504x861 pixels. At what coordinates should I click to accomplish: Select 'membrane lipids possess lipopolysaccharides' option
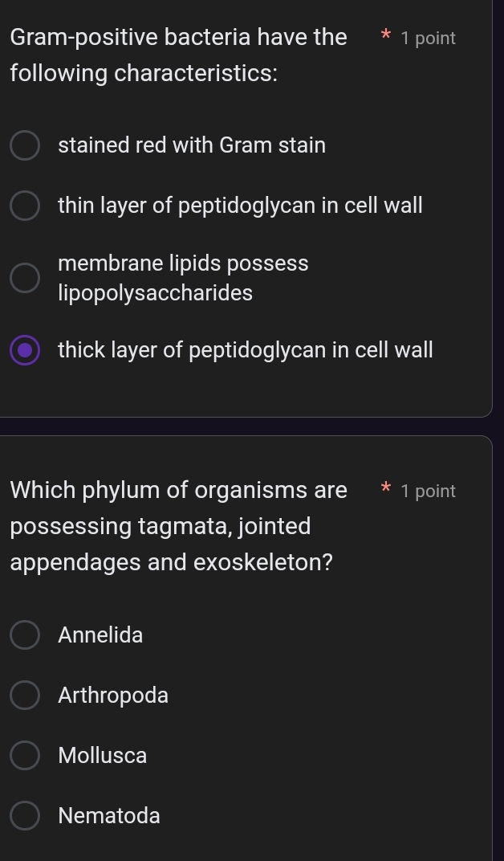[25, 278]
